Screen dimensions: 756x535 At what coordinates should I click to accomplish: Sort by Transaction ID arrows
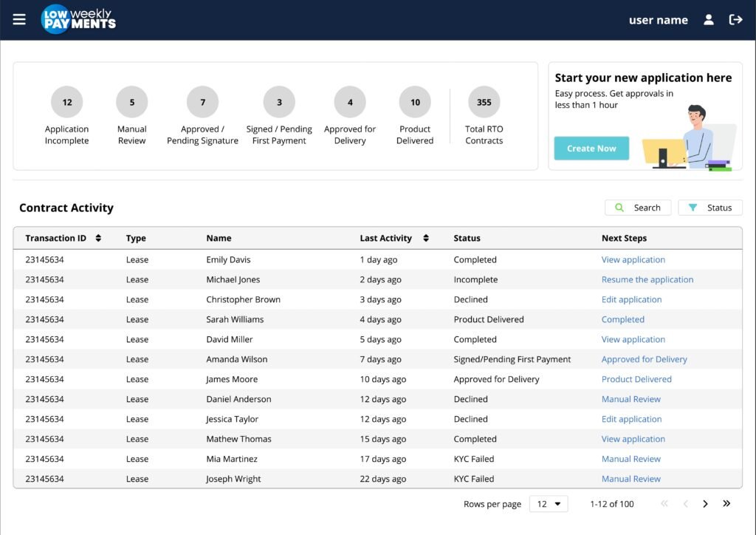click(x=98, y=238)
